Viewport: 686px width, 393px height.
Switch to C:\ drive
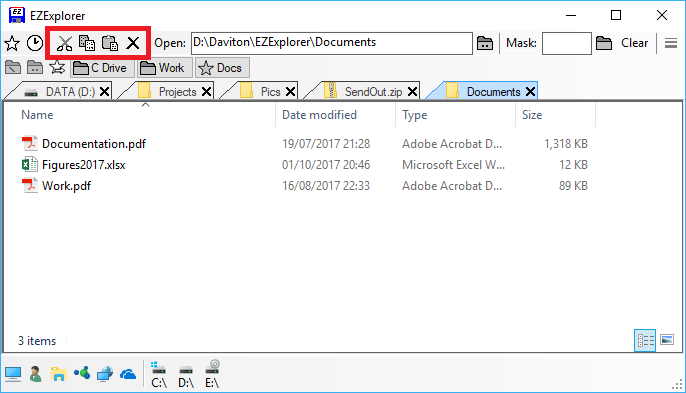click(x=159, y=375)
